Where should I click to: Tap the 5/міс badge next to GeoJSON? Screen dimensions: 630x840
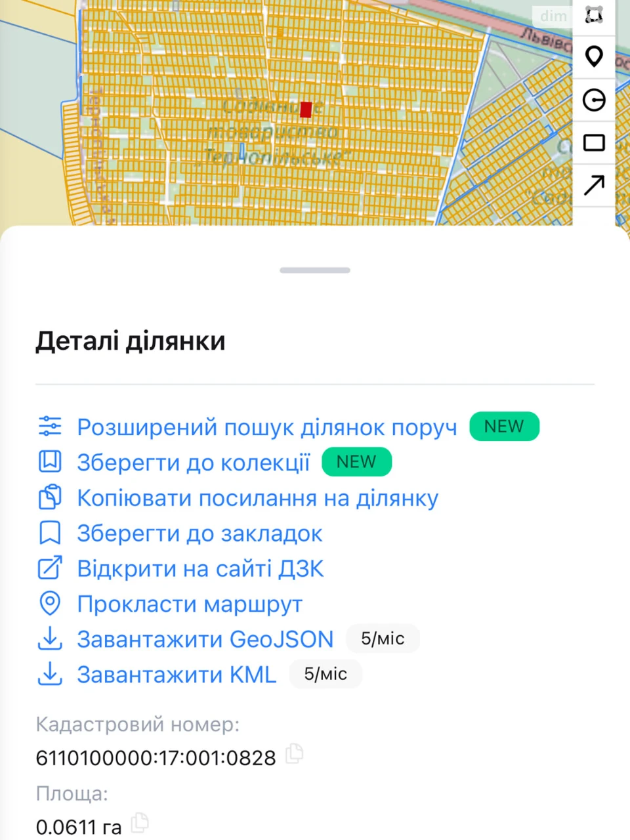tap(383, 639)
